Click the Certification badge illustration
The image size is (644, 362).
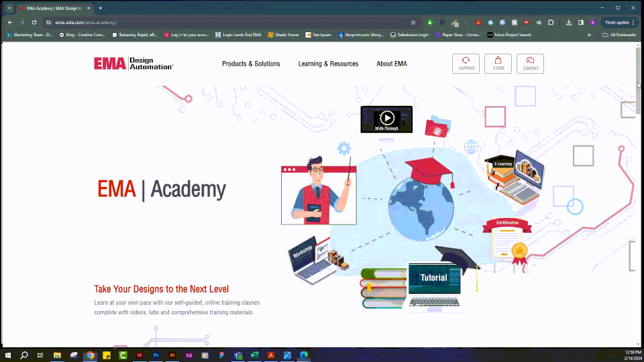click(507, 243)
